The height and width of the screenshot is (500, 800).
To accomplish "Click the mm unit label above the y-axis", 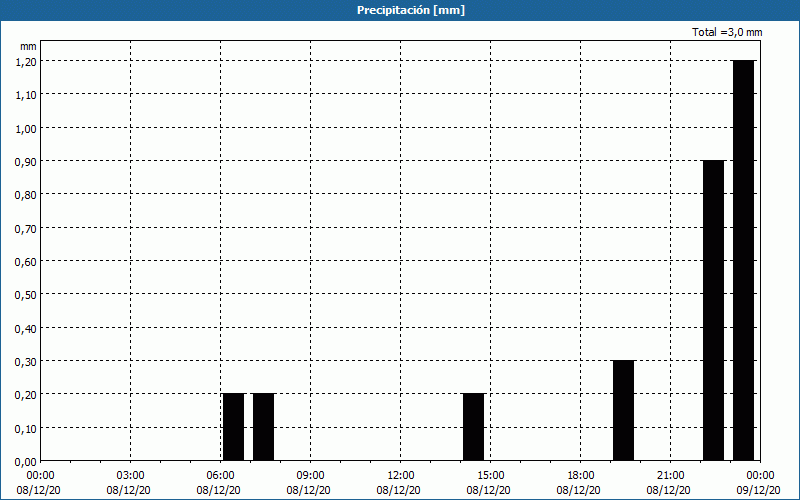I will (x=29, y=46).
